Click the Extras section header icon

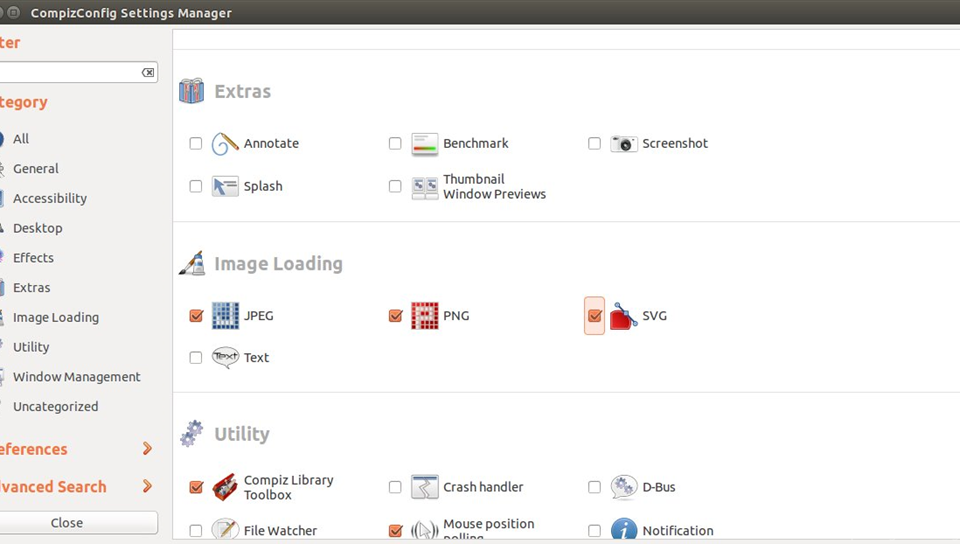[192, 91]
